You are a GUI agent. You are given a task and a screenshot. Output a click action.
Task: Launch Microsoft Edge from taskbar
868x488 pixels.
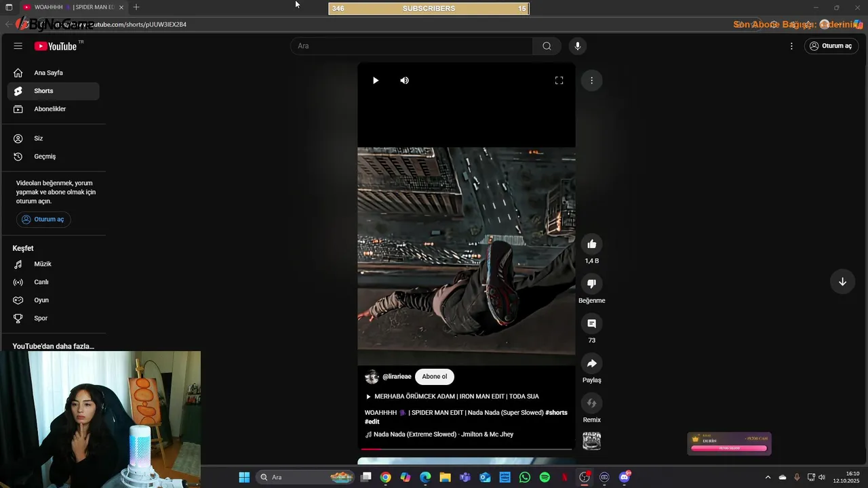(425, 477)
